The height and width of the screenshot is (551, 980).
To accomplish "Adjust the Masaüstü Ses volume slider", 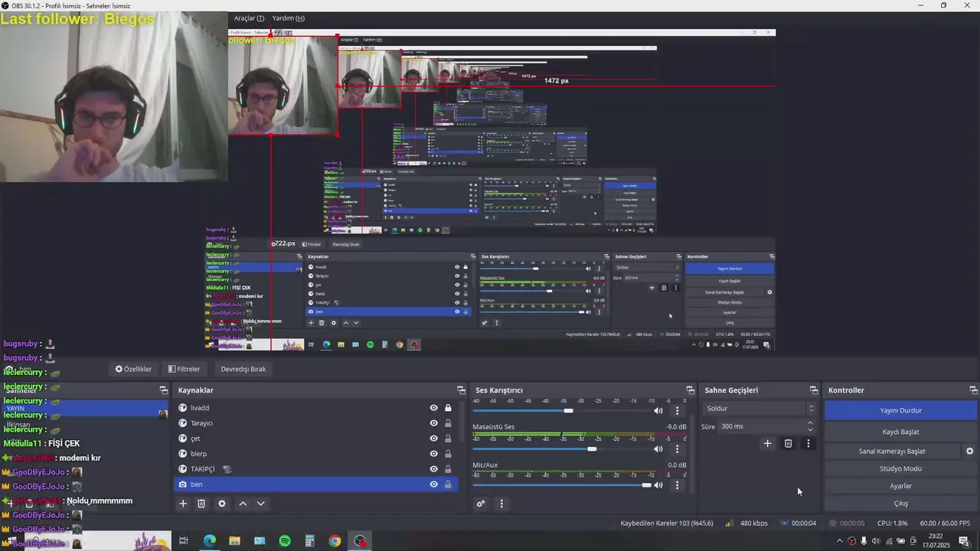I will click(x=561, y=449).
